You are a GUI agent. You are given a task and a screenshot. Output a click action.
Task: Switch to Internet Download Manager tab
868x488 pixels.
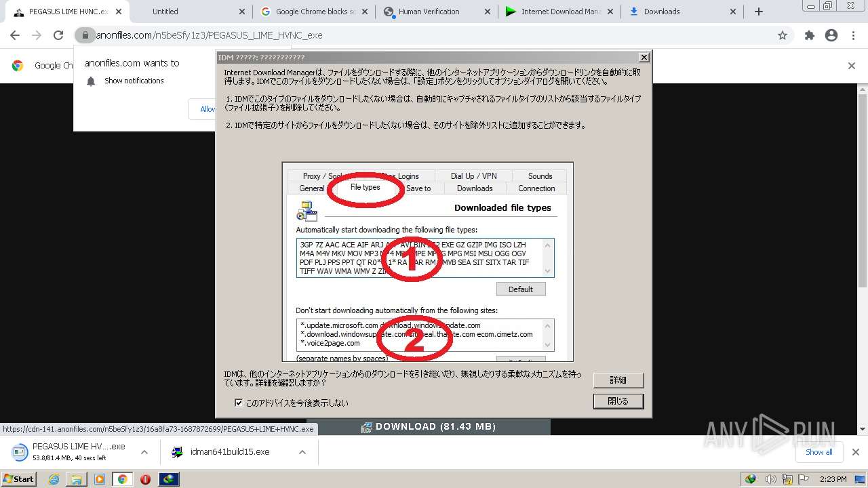(x=560, y=12)
